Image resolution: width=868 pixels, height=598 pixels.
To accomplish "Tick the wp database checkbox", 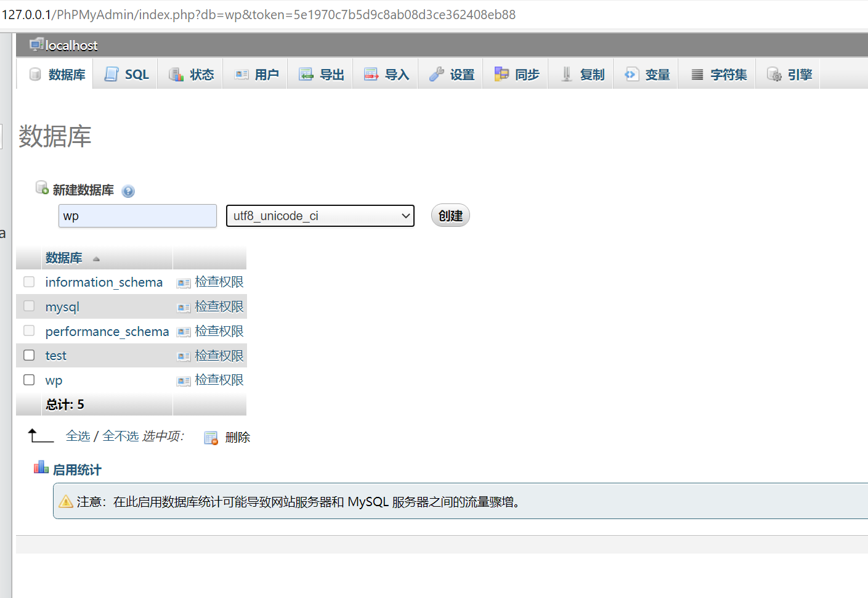I will pyautogui.click(x=29, y=380).
